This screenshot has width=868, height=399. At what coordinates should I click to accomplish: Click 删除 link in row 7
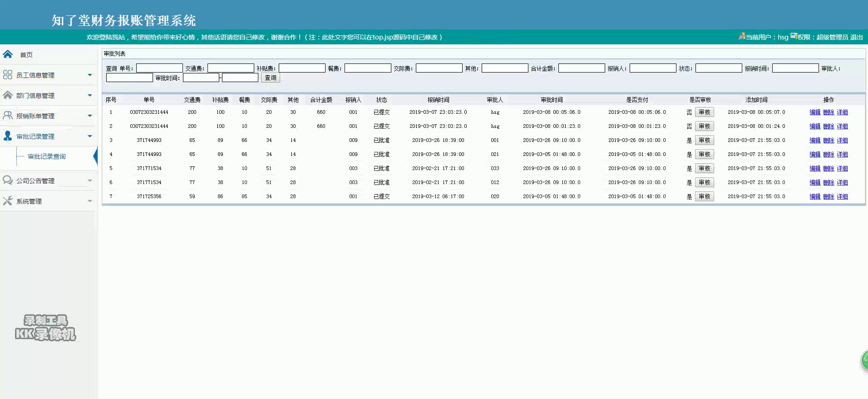pos(829,196)
